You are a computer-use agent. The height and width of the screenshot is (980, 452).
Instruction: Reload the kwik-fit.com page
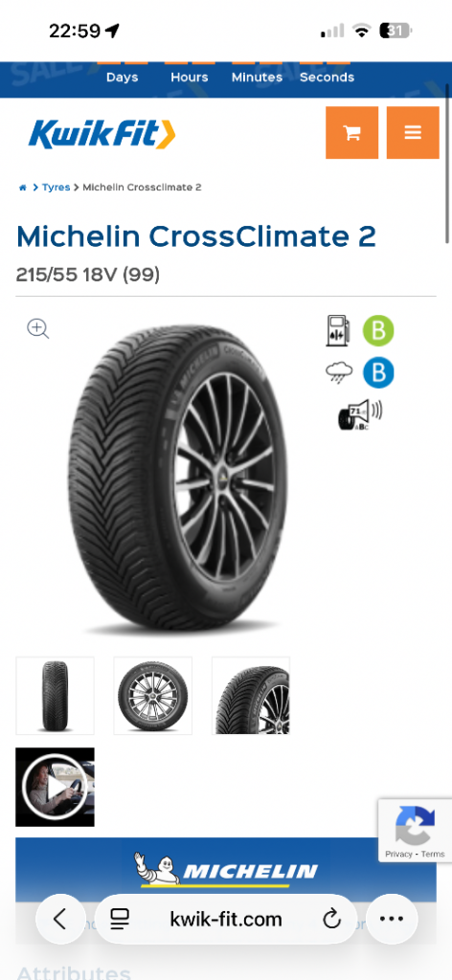pyautogui.click(x=331, y=919)
